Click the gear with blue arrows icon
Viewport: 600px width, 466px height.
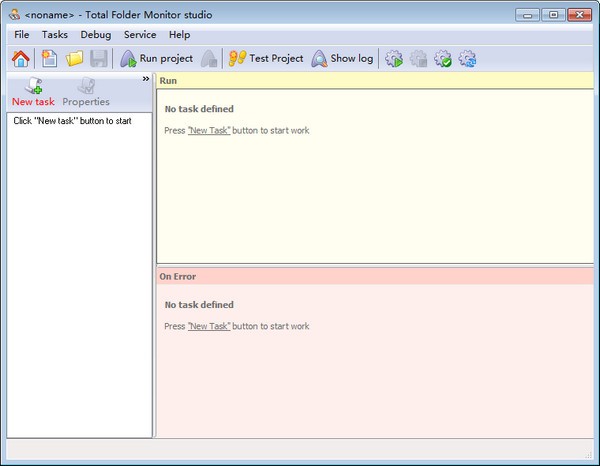click(x=467, y=59)
